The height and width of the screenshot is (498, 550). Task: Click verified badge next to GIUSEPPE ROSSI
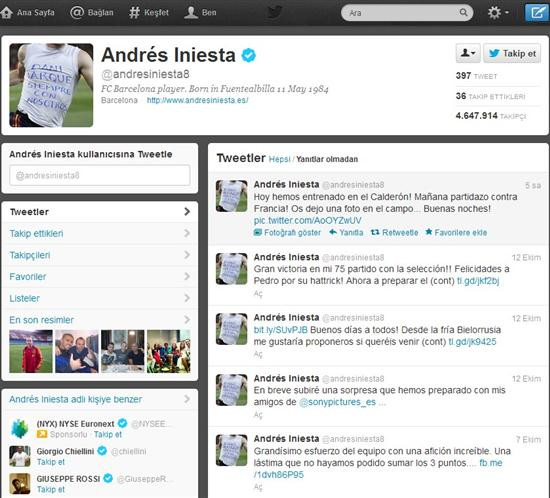[x=108, y=478]
